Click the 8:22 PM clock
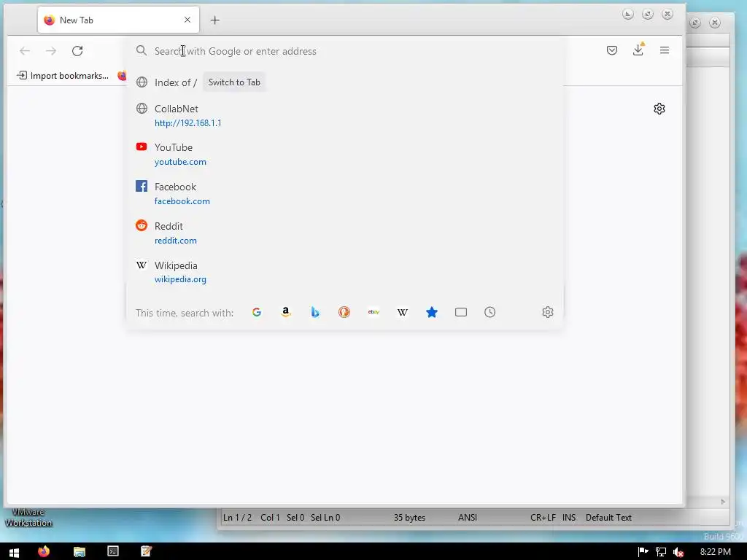 [x=716, y=552]
